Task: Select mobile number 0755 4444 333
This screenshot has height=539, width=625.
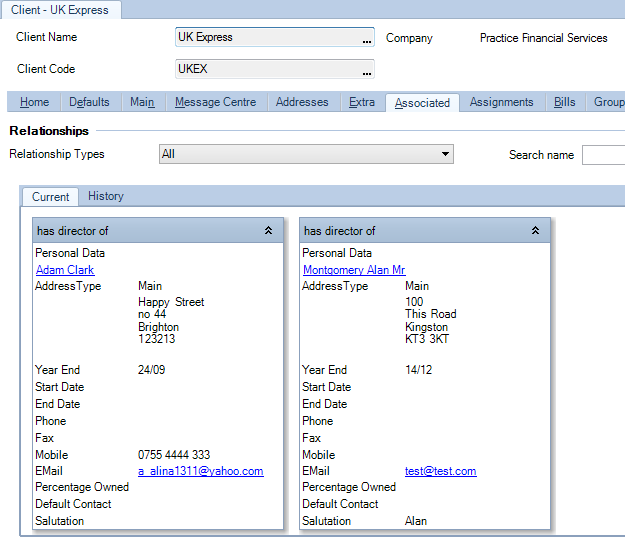Action: (174, 455)
